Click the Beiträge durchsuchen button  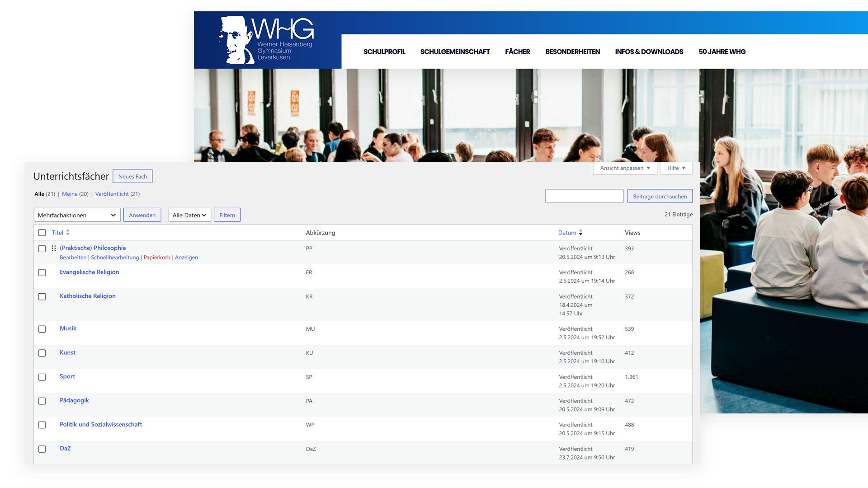click(x=660, y=196)
